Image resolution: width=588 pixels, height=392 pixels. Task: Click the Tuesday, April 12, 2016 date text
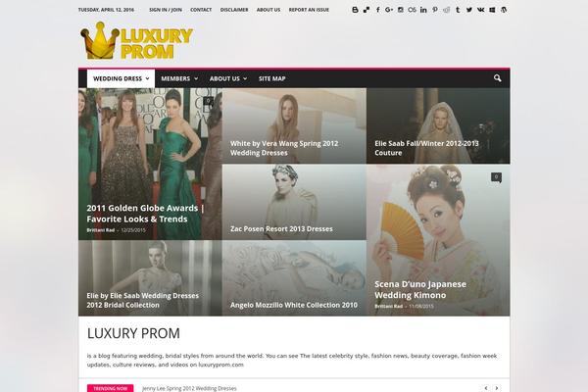tap(106, 10)
